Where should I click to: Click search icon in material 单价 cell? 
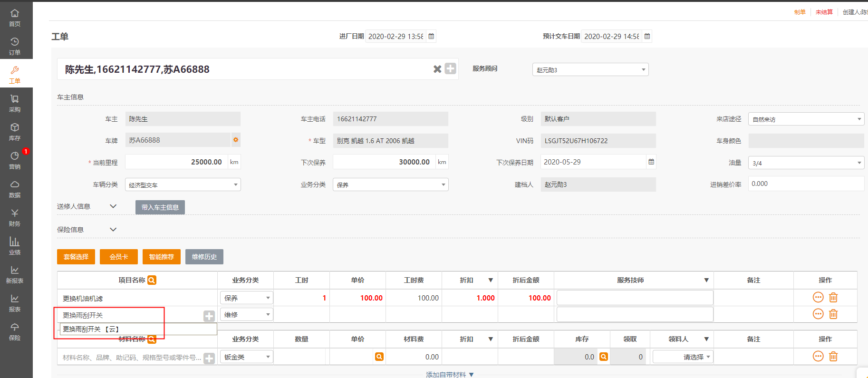pos(379,357)
